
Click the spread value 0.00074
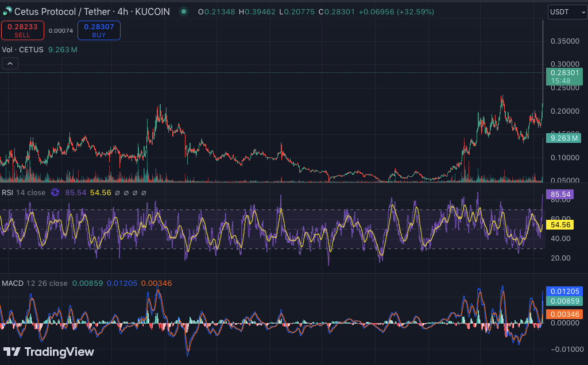61,31
